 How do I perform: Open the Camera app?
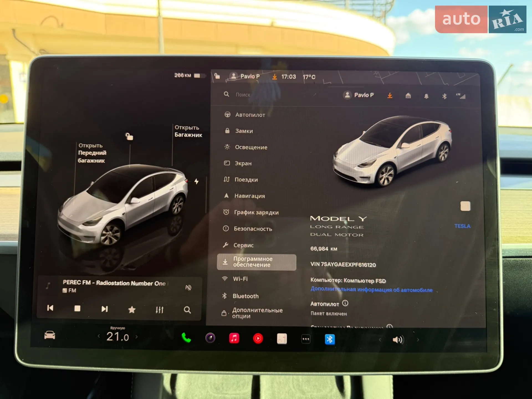210,338
